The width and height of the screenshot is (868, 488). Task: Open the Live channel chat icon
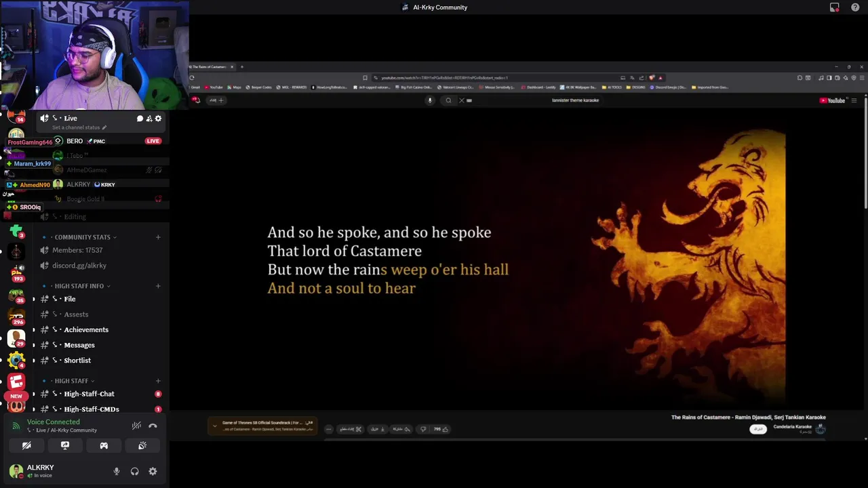click(x=140, y=119)
